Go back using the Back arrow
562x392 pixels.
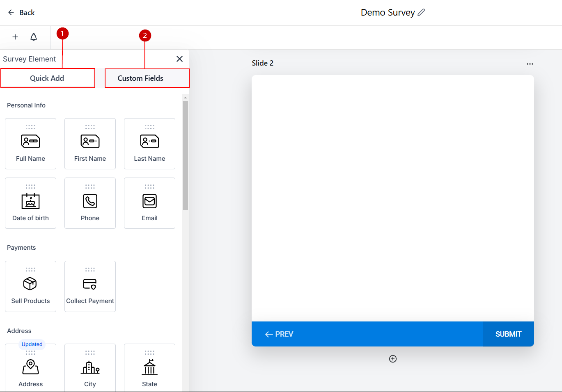click(x=21, y=13)
